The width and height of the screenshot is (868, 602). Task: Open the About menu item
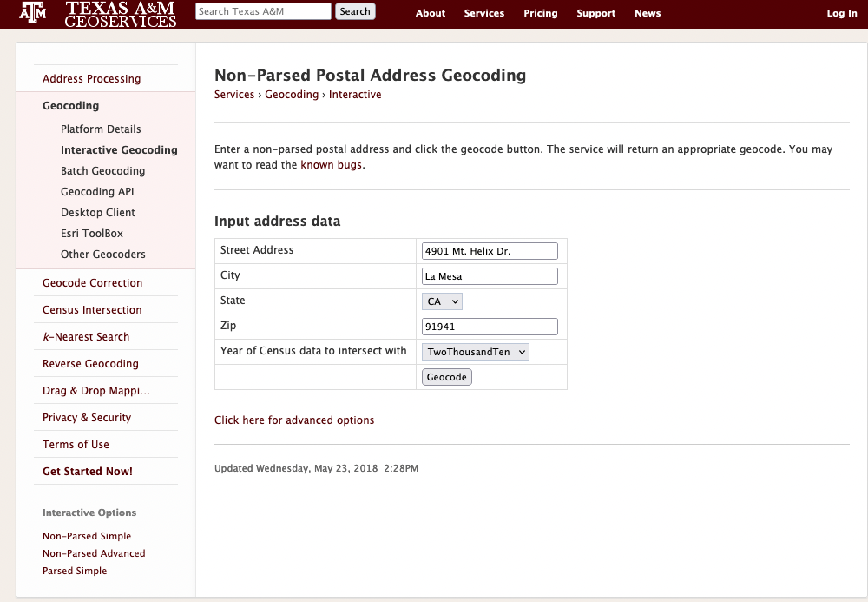click(431, 13)
